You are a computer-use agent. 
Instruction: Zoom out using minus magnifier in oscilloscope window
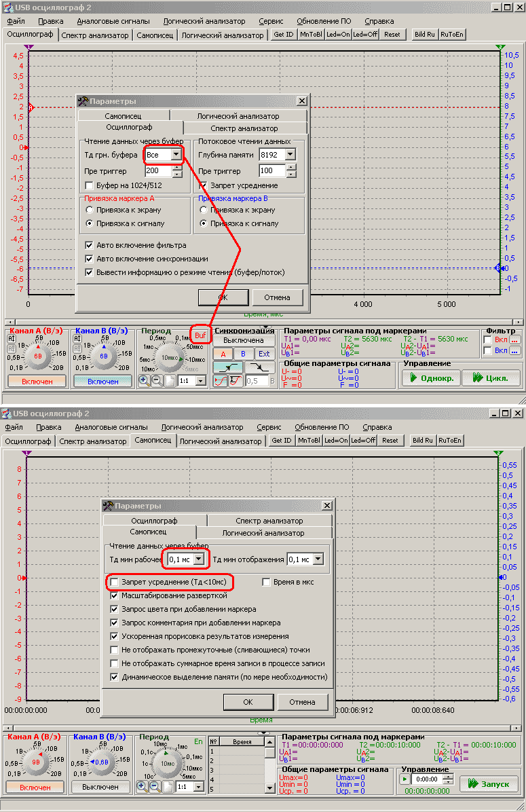click(156, 381)
